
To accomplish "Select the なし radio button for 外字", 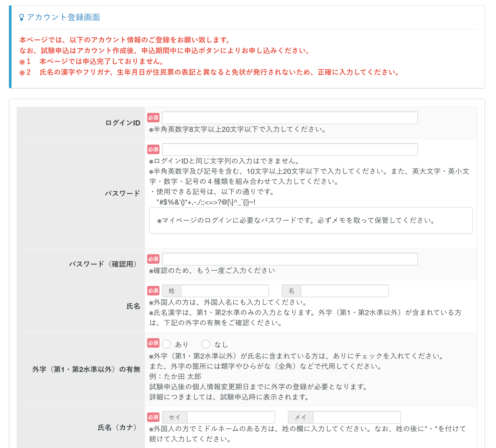I will 206,344.
